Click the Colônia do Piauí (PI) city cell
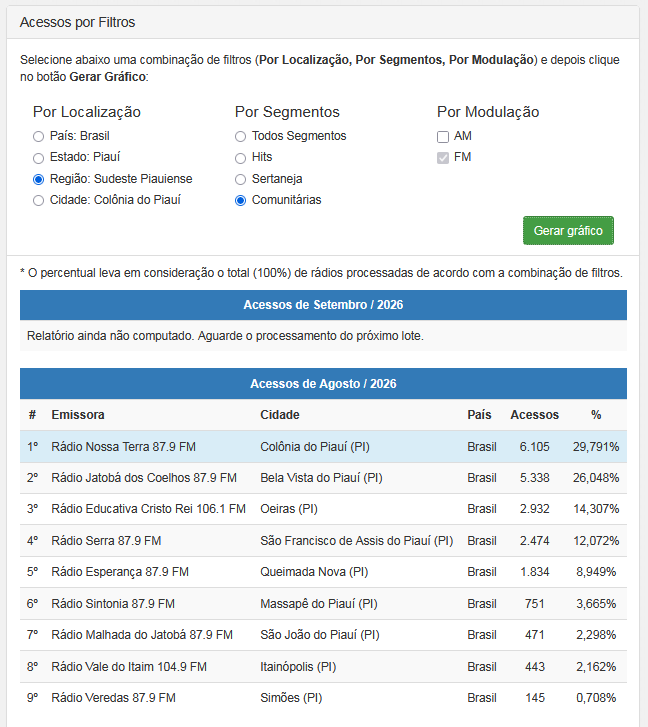Screen dimensions: 648x727 pyautogui.click(x=315, y=446)
